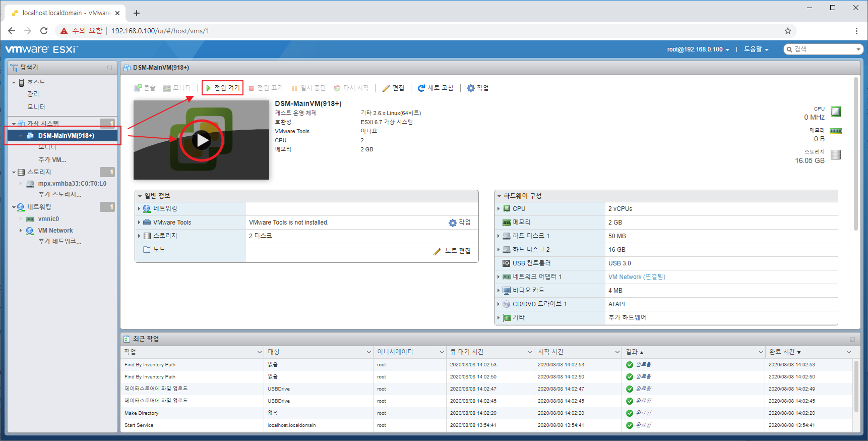
Task: Bookmark this page with the star icon
Action: [788, 31]
